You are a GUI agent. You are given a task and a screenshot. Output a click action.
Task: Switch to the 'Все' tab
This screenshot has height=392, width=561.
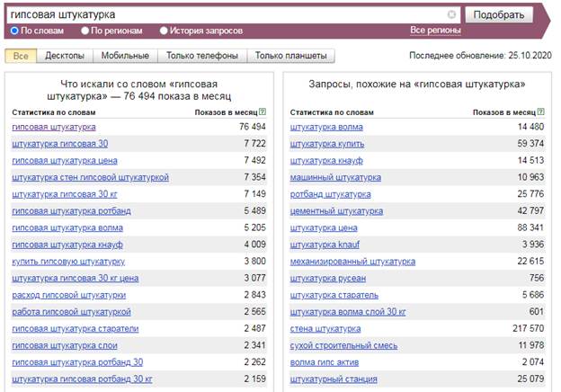pyautogui.click(x=21, y=56)
